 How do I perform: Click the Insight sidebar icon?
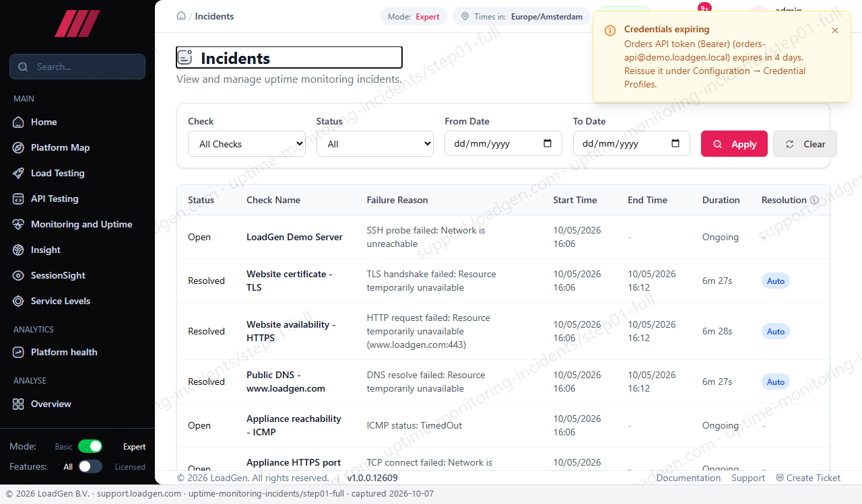pos(18,250)
